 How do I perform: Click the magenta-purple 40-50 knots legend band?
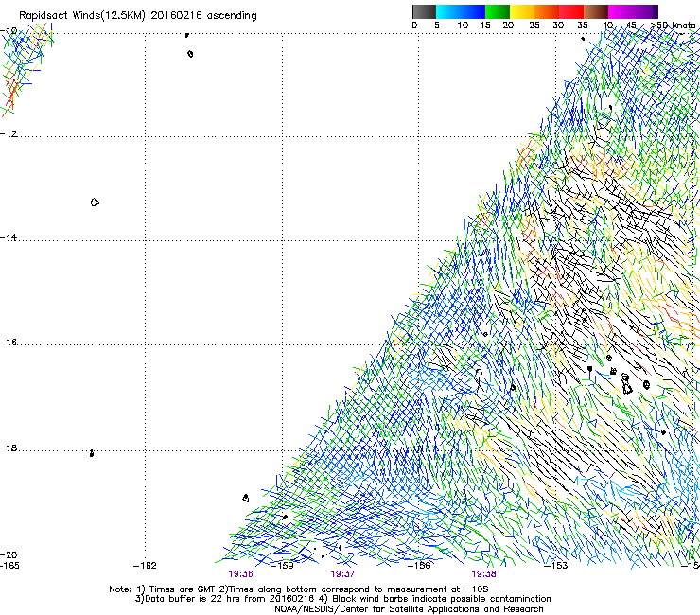coord(633,11)
